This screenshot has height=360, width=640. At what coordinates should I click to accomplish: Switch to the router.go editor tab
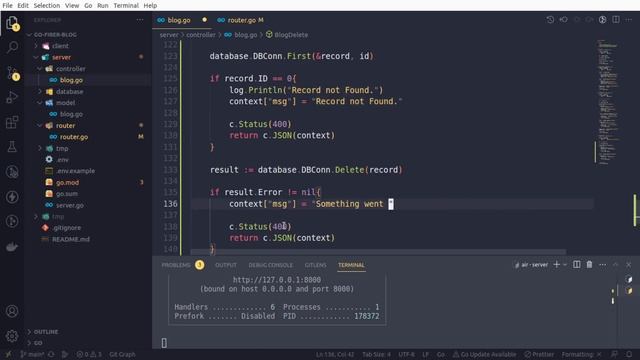(241, 20)
